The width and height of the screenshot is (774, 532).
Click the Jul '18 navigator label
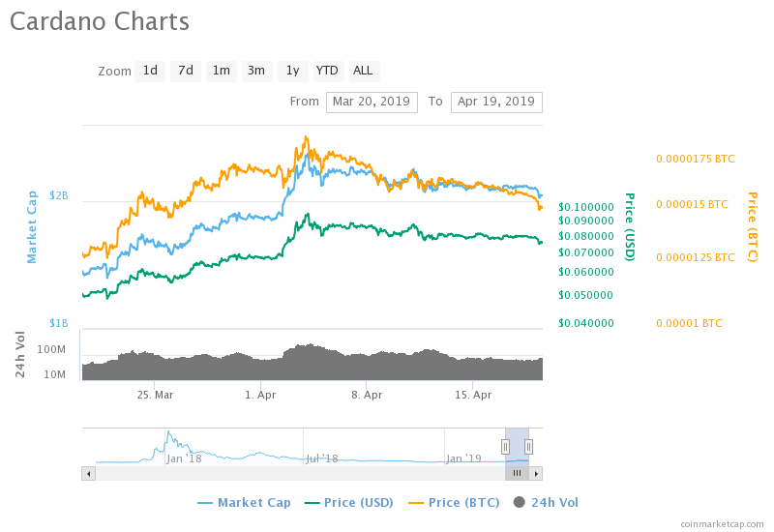point(322,458)
